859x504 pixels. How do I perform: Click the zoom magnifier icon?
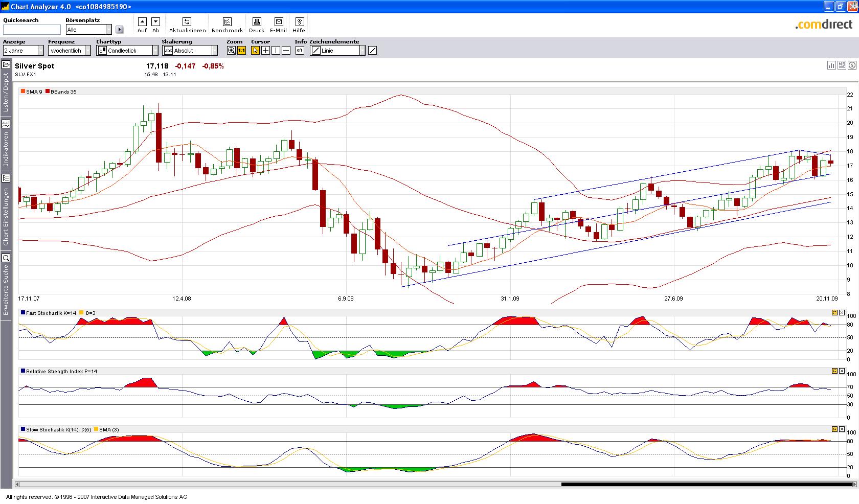[232, 51]
